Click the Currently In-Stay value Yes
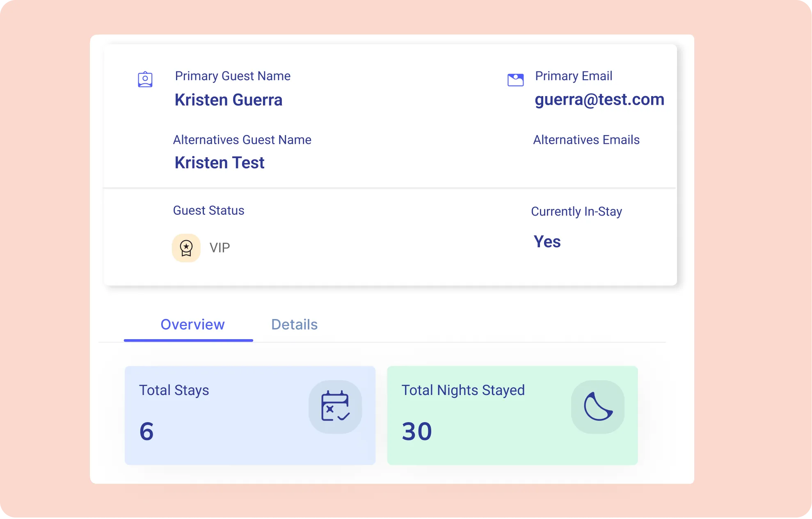 click(547, 241)
